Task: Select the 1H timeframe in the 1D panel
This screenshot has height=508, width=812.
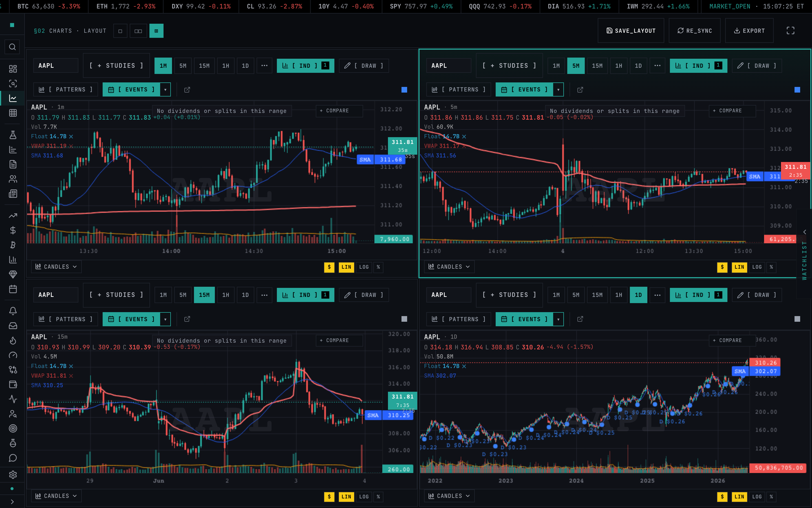Action: click(x=618, y=295)
